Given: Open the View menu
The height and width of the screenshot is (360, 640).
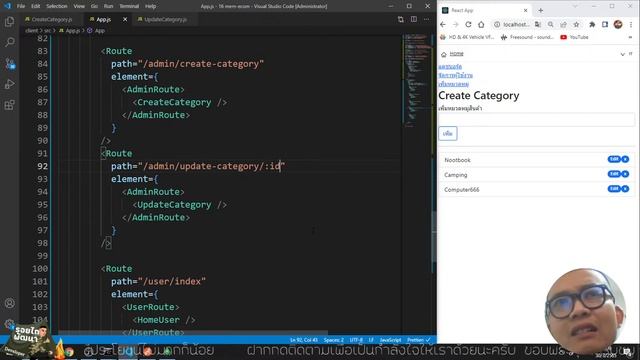Looking at the screenshot, I should (x=79, y=6).
